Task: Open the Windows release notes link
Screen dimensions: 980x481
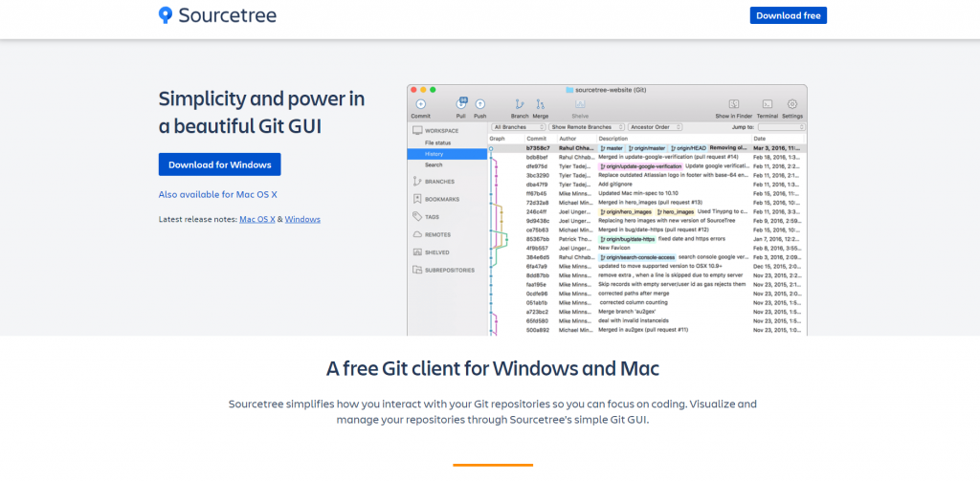Action: point(302,219)
